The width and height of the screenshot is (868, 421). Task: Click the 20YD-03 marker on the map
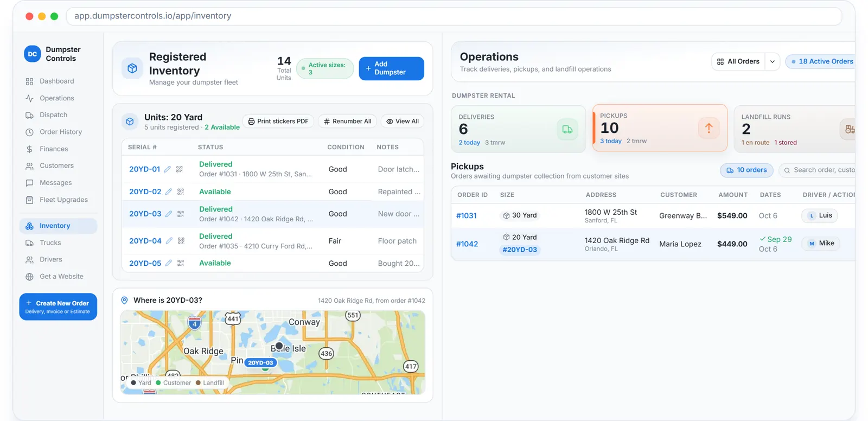click(261, 362)
